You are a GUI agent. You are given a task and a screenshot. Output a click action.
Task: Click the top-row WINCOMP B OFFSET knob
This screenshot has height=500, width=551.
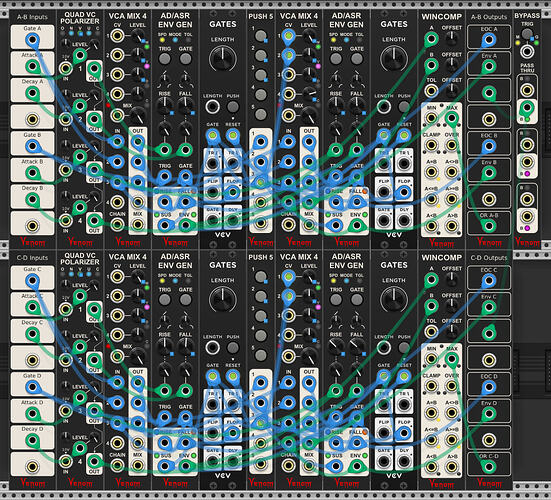click(452, 65)
